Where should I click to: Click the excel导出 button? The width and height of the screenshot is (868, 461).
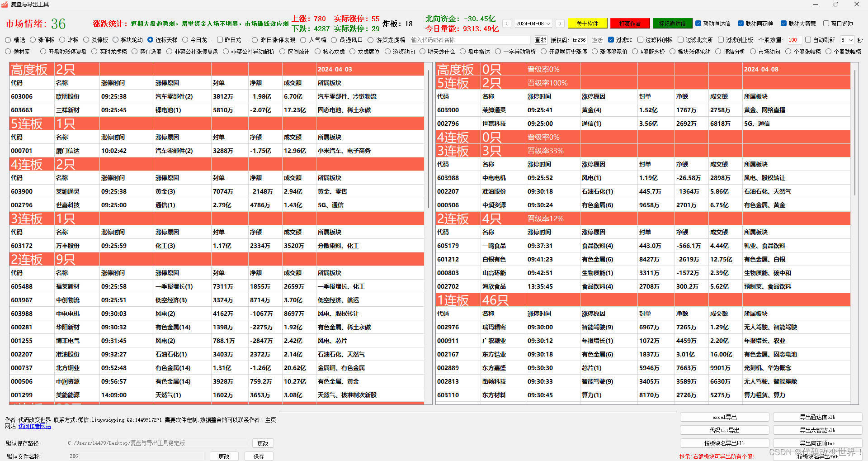click(x=724, y=417)
